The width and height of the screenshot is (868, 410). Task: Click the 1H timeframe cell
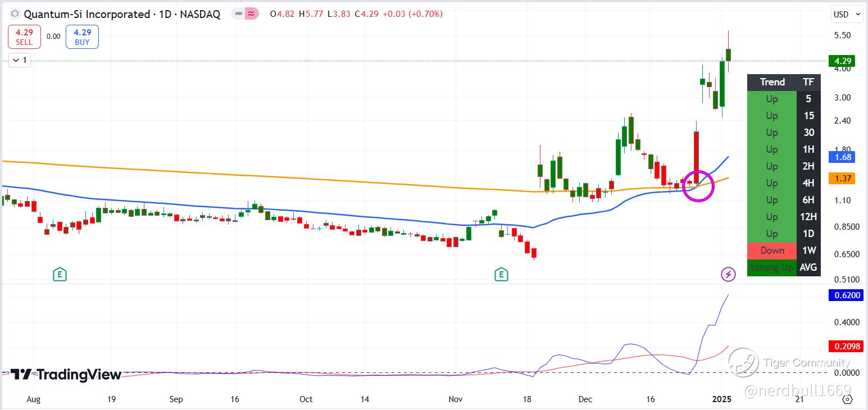point(808,149)
